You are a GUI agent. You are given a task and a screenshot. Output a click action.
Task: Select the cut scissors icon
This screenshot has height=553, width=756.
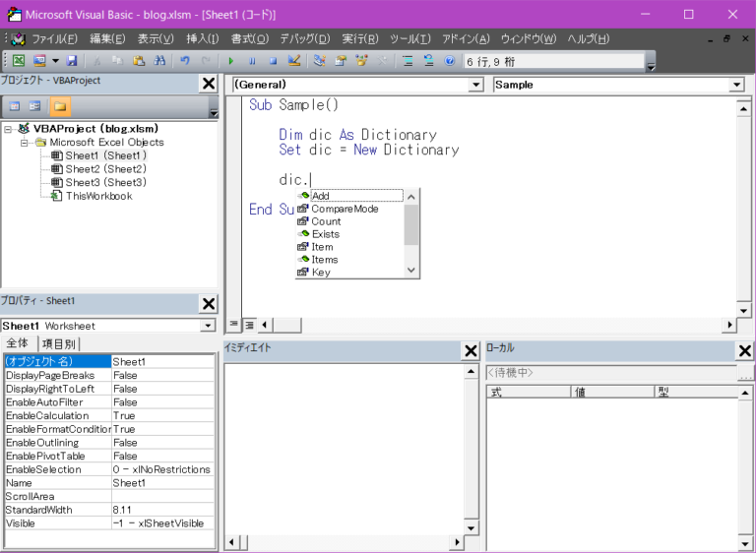[96, 61]
